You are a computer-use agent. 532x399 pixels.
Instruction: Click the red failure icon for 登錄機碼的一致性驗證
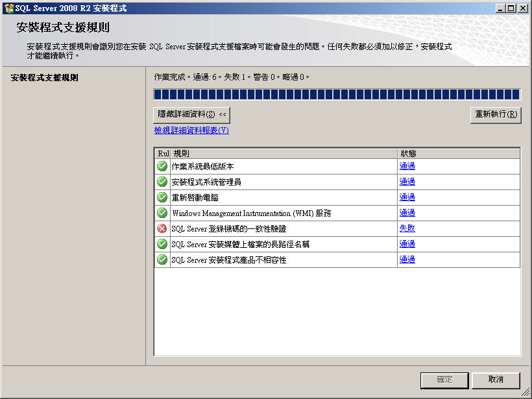tap(162, 228)
